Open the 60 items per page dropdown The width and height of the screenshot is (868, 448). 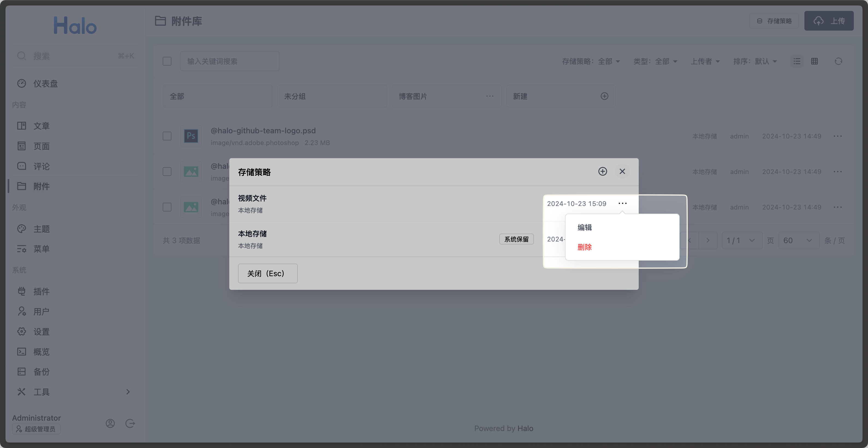pyautogui.click(x=798, y=240)
